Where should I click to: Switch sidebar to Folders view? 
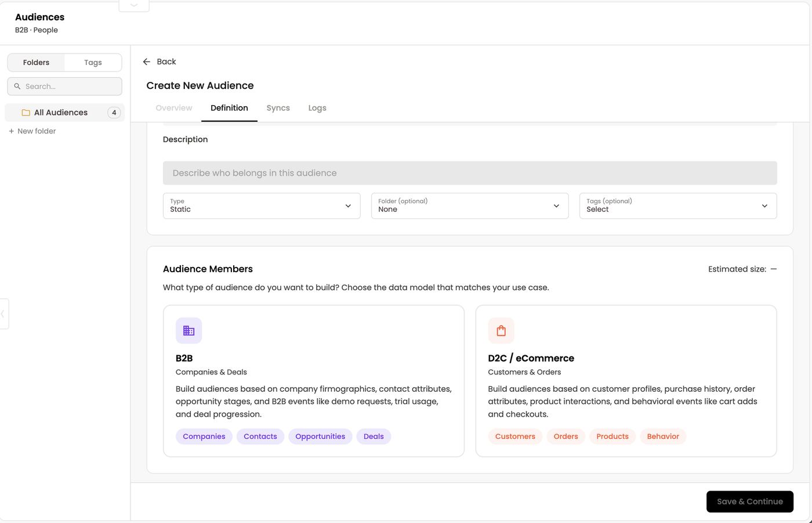click(x=36, y=62)
